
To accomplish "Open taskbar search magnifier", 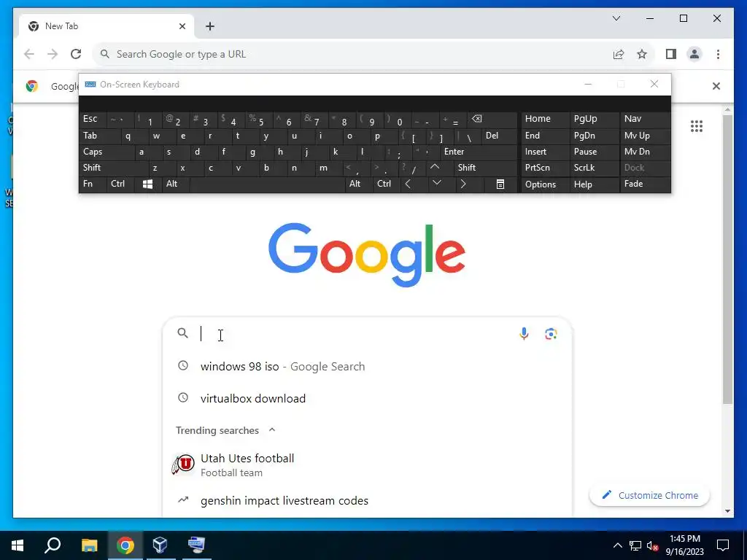I will pyautogui.click(x=53, y=545).
